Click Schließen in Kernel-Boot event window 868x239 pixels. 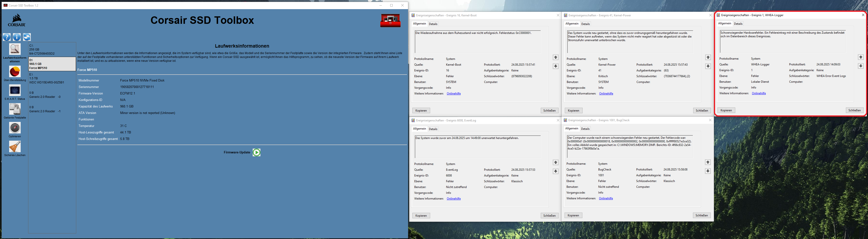pyautogui.click(x=550, y=111)
